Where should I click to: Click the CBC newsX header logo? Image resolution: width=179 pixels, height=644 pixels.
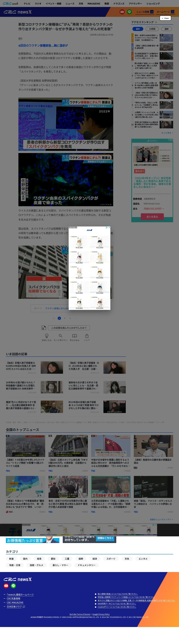[18, 12]
